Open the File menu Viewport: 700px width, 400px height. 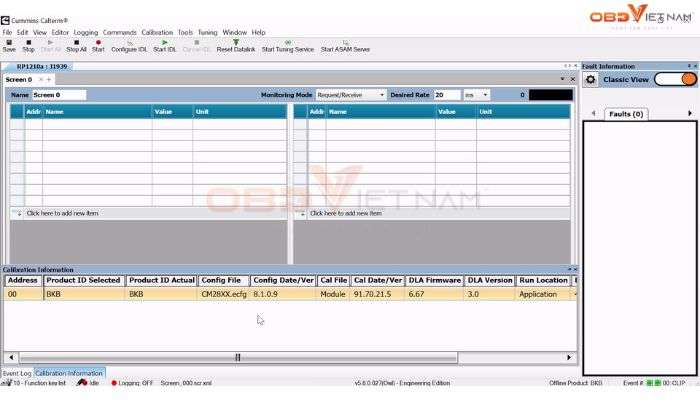[7, 33]
